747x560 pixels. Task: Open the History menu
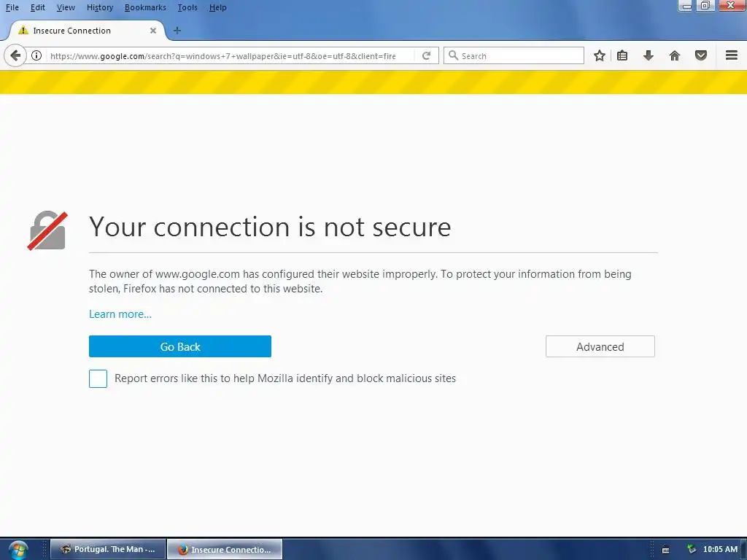(x=100, y=7)
